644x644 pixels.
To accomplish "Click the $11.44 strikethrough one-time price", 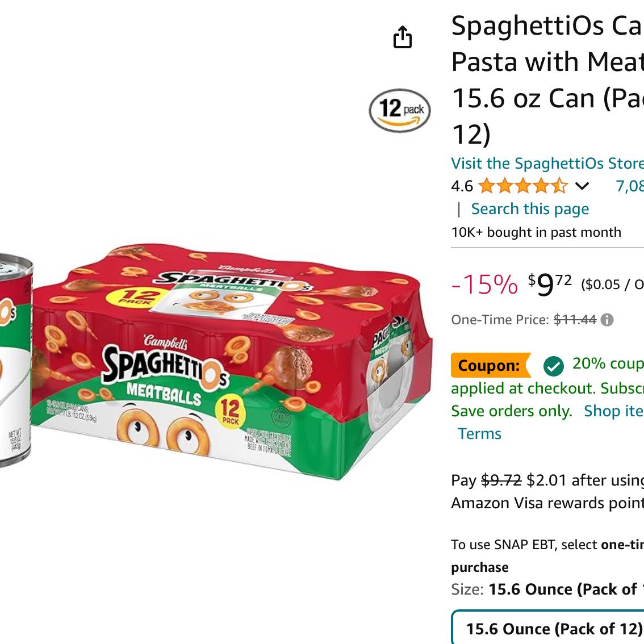I will tap(575, 320).
